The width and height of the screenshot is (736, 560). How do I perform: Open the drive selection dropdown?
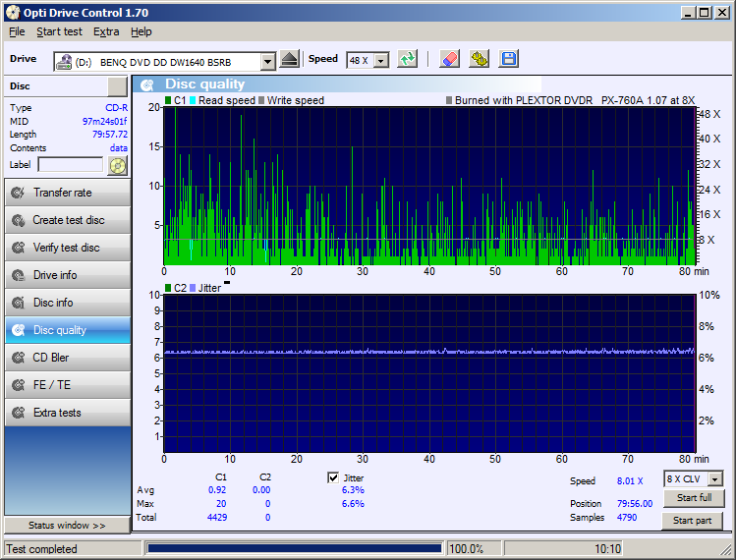click(268, 62)
